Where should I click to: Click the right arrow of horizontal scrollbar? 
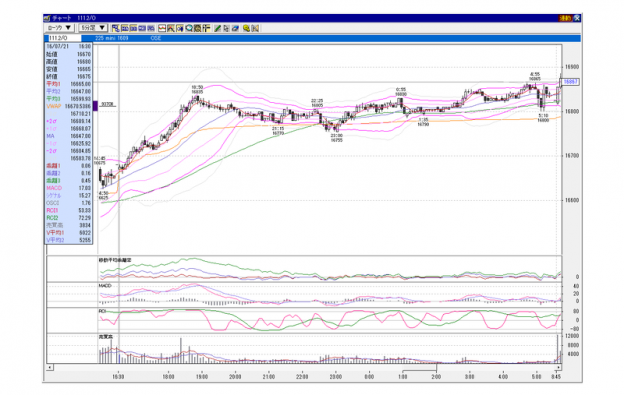[558, 367]
